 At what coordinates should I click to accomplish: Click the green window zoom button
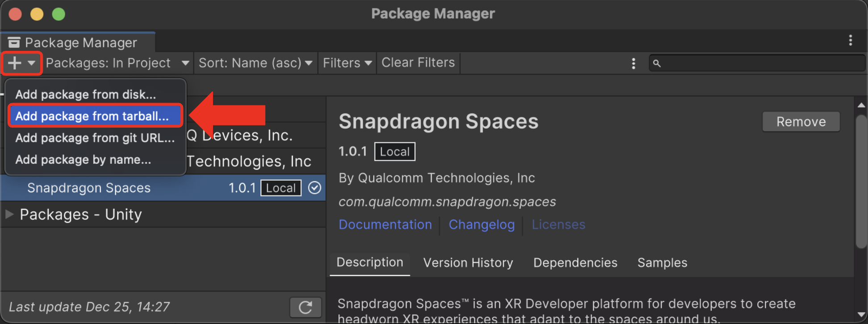pos(58,14)
